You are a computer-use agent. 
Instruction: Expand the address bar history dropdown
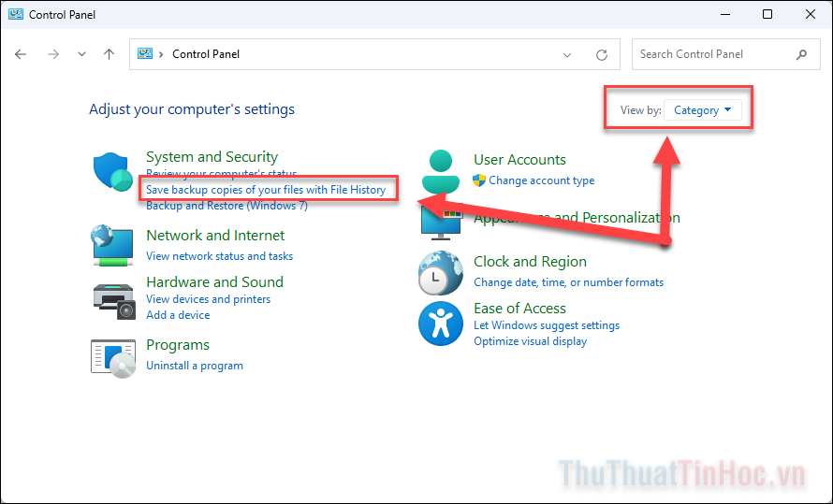[567, 54]
